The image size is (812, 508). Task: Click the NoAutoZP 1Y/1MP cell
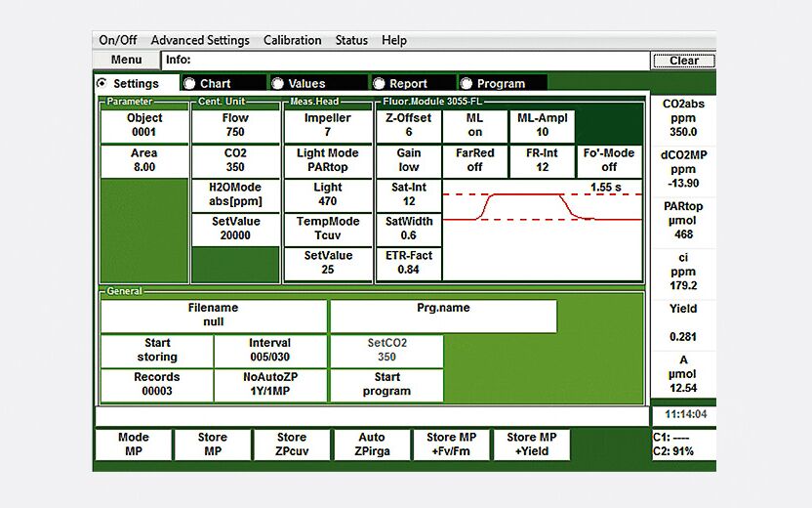(269, 385)
